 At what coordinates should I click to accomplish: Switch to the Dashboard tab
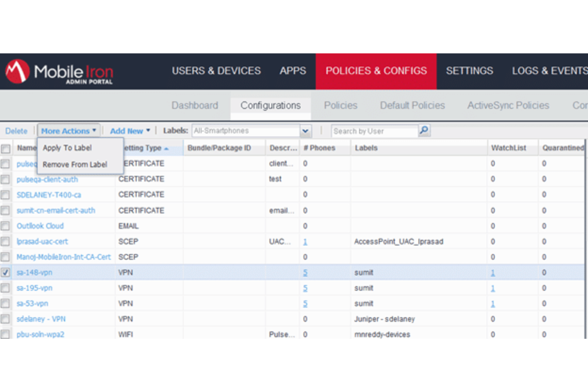194,105
